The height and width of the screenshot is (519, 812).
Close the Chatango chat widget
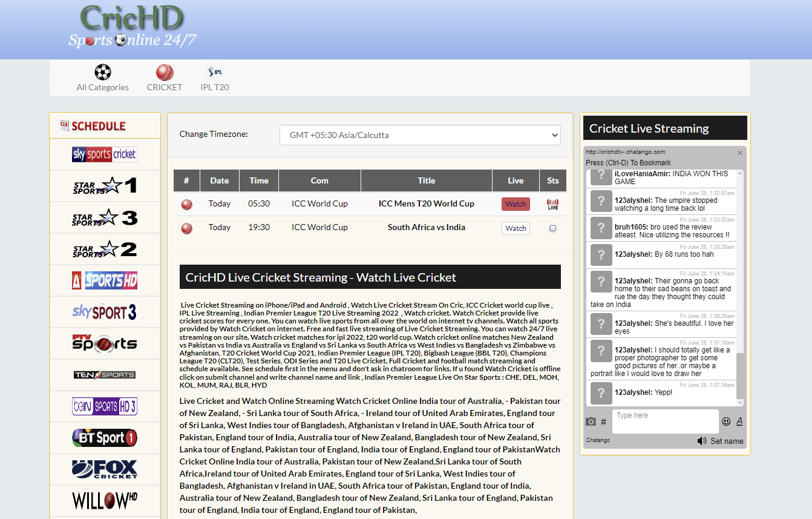coord(739,153)
